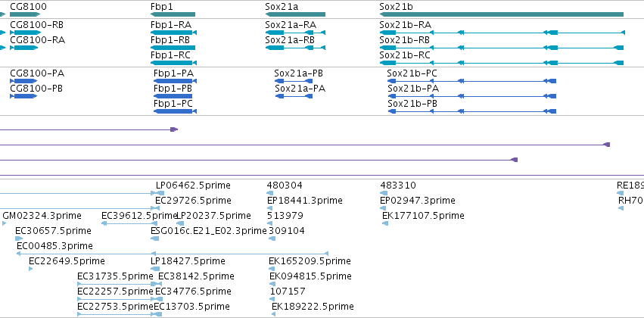Click the CG8100-PB protein feature
This screenshot has width=644, height=318.
coord(23,96)
